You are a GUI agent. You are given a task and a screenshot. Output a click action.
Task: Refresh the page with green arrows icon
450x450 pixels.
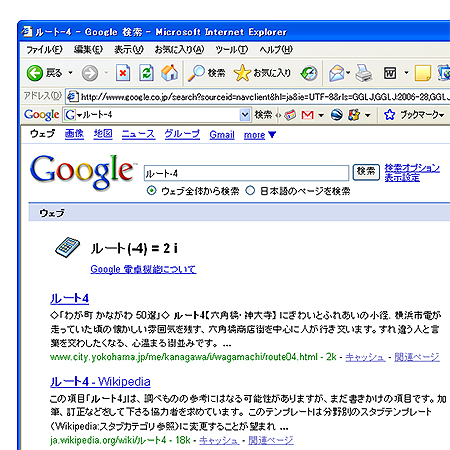pos(146,73)
